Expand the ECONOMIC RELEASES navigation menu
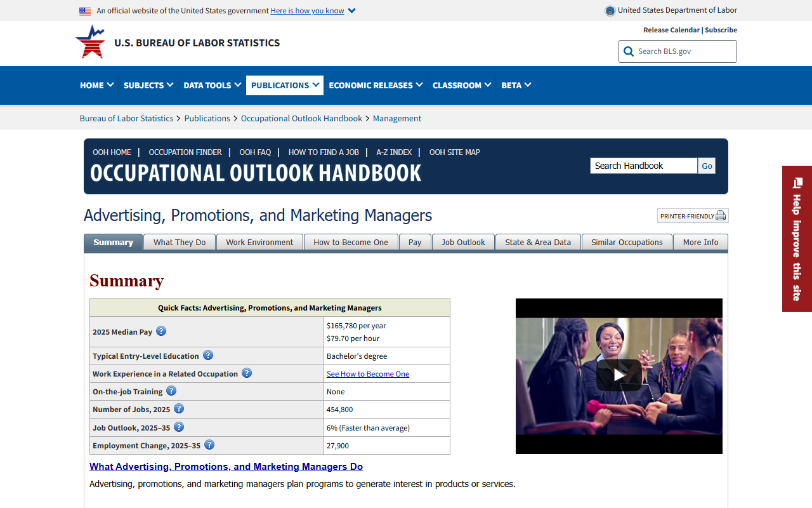Screen dimensions: 812x508 point(376,85)
